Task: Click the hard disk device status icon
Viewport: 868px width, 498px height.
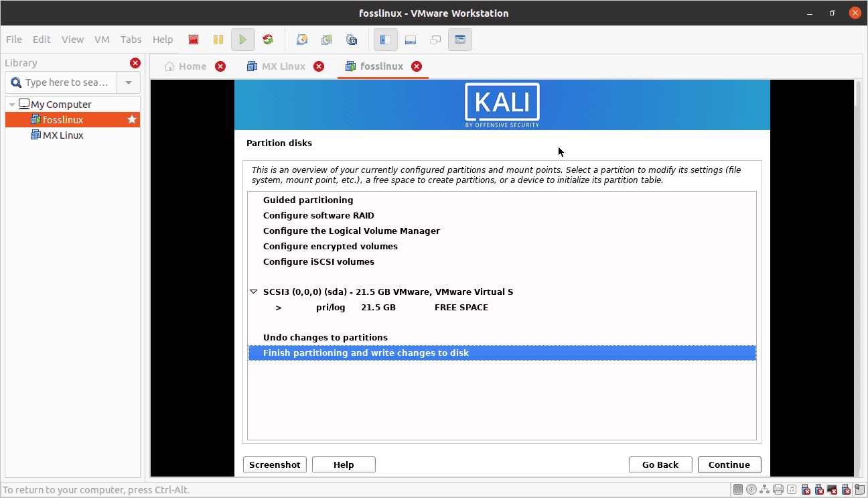Action: click(738, 489)
